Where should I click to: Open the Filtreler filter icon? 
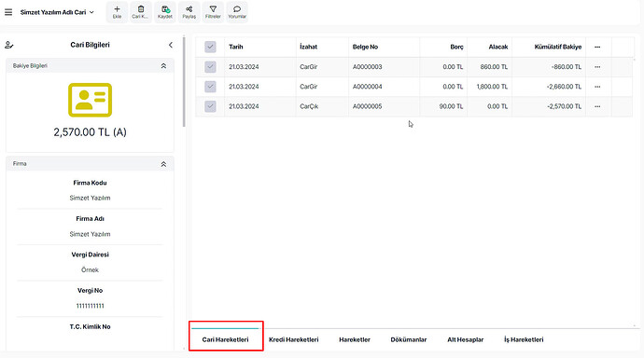(213, 12)
